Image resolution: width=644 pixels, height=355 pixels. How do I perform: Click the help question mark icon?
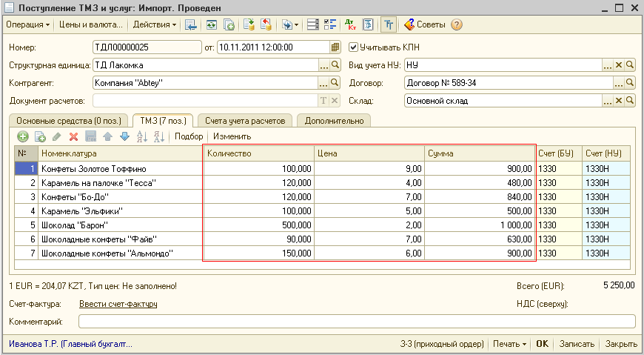tap(457, 24)
